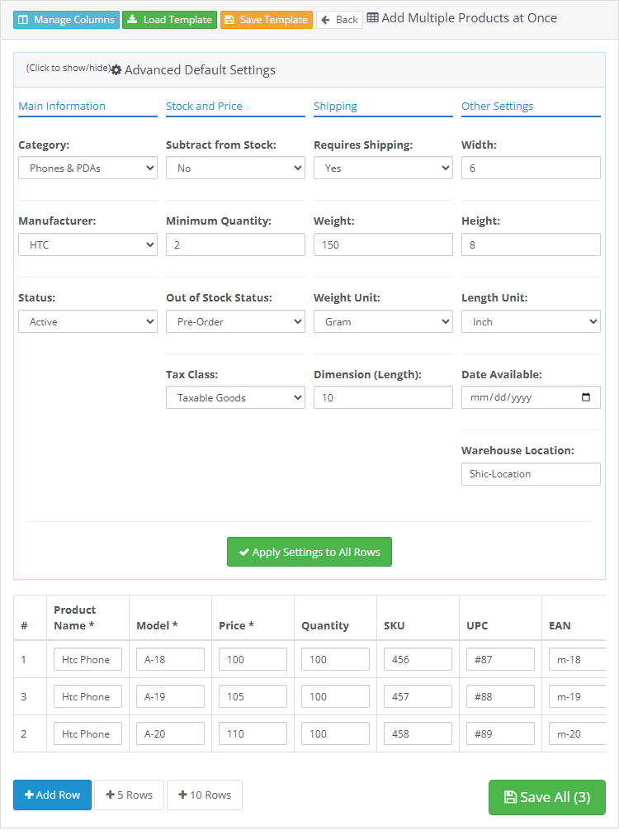Select the Weight Unit dropdown
Image resolution: width=619 pixels, height=840 pixels.
[383, 321]
